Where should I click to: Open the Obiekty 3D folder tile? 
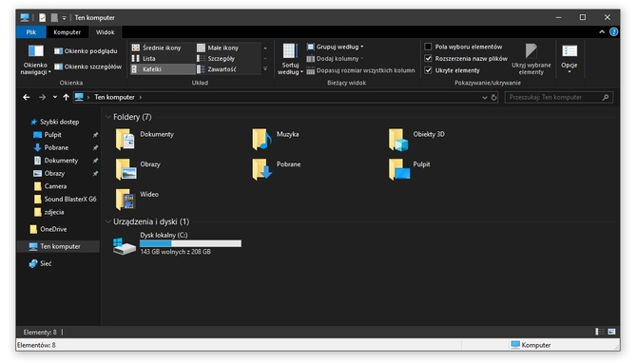[x=416, y=140]
